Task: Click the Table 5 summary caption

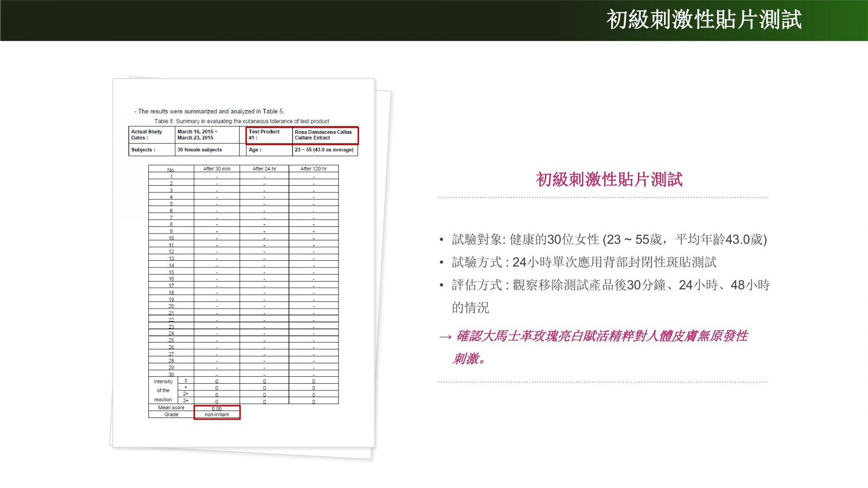Action: (241, 121)
